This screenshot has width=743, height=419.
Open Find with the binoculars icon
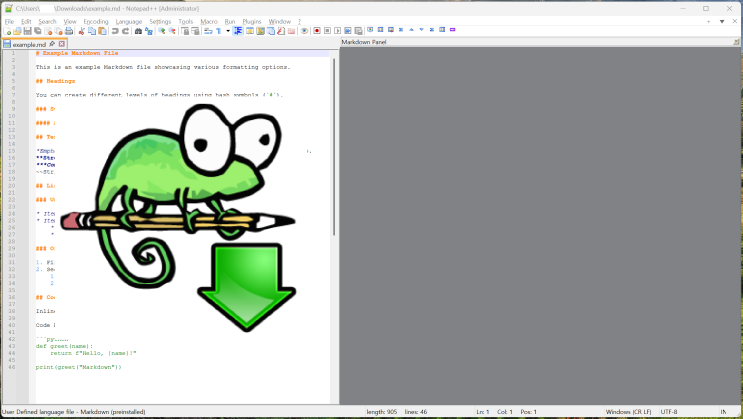138,31
